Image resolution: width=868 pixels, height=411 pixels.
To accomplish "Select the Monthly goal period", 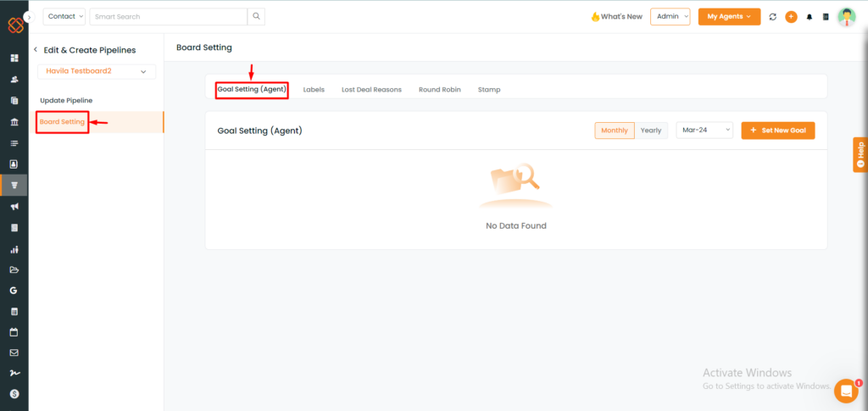I will coord(615,131).
